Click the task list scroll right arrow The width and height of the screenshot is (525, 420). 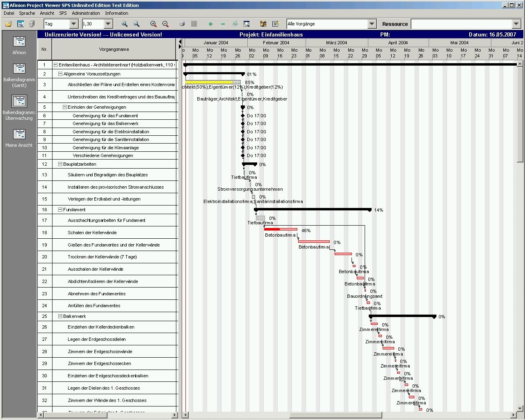click(x=175, y=415)
